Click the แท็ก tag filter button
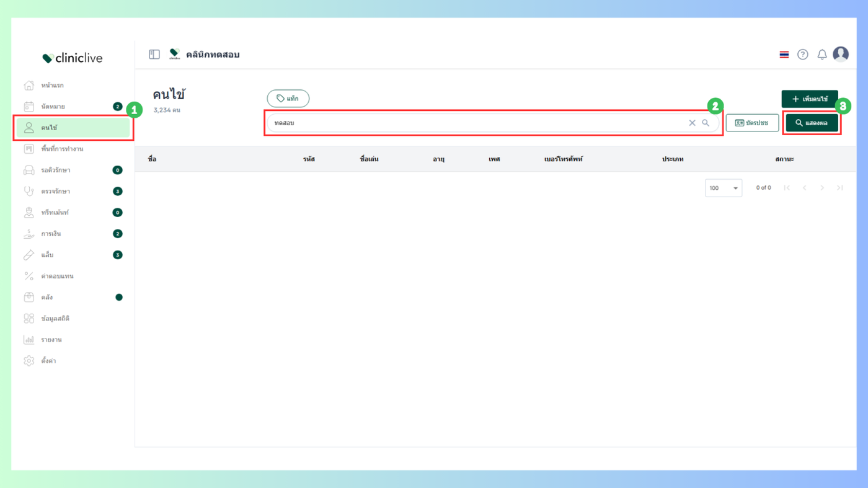868x488 pixels. point(288,99)
